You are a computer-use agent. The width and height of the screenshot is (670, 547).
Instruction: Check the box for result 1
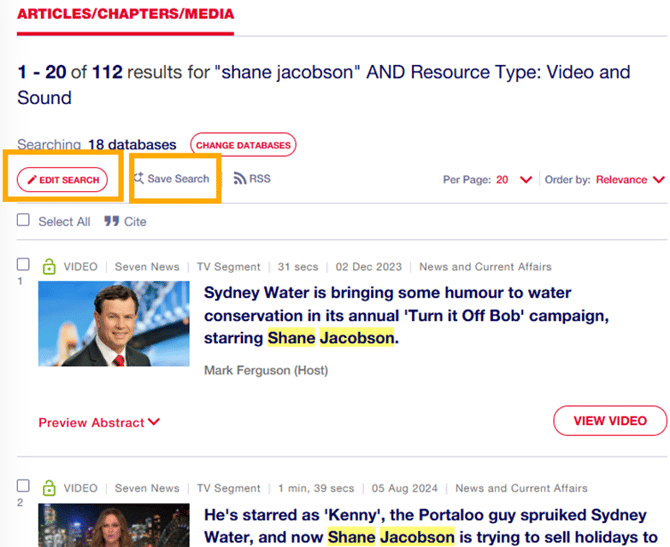(24, 265)
